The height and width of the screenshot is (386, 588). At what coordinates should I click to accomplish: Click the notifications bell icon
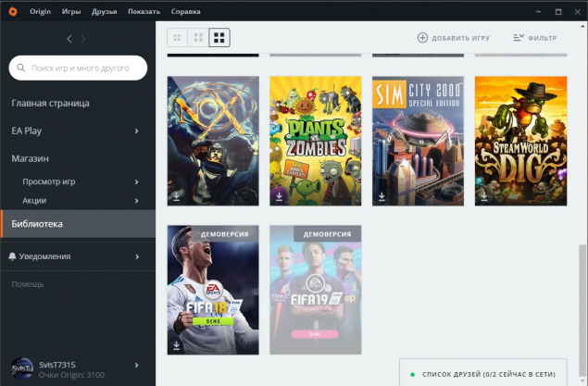[12, 256]
